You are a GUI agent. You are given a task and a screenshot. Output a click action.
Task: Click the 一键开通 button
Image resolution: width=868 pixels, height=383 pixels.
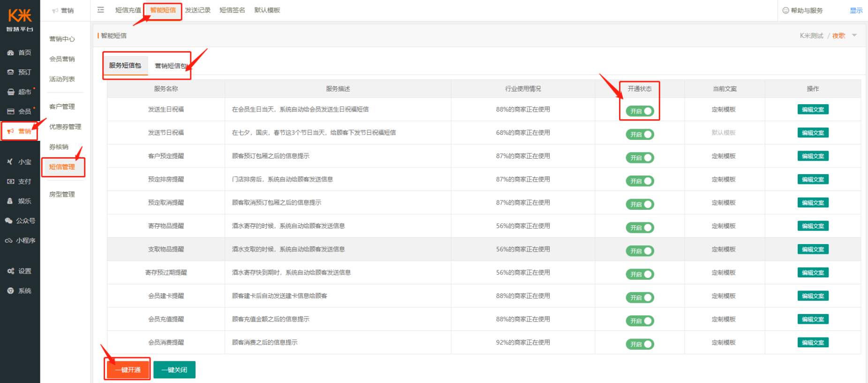[128, 370]
